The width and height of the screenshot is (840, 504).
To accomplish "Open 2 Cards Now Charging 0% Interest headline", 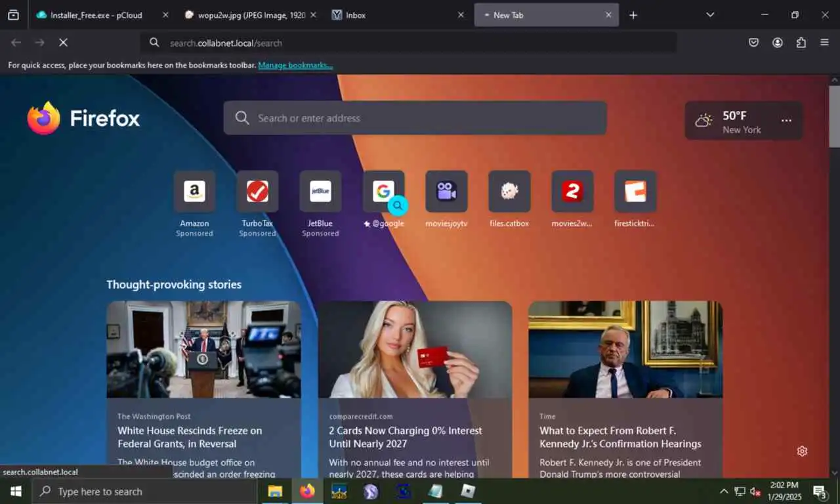I will pos(406,437).
